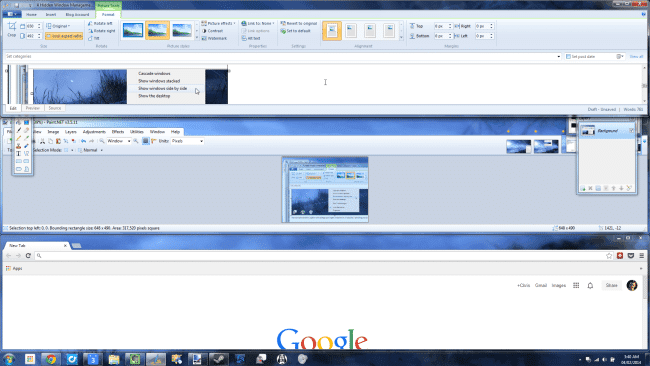Open the Layers menu in Paint.NET

coord(71,132)
